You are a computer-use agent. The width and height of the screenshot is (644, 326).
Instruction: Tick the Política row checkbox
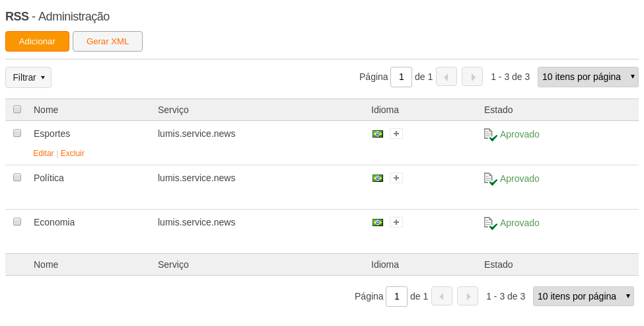pos(17,177)
